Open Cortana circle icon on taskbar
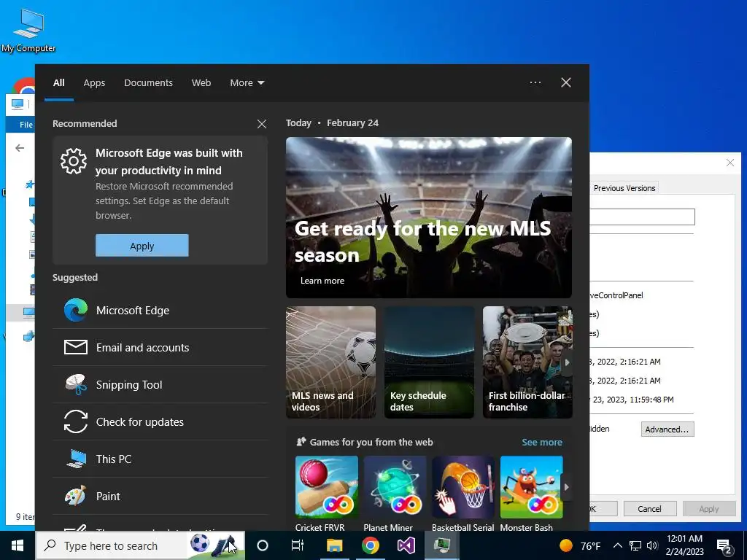 coord(262,545)
